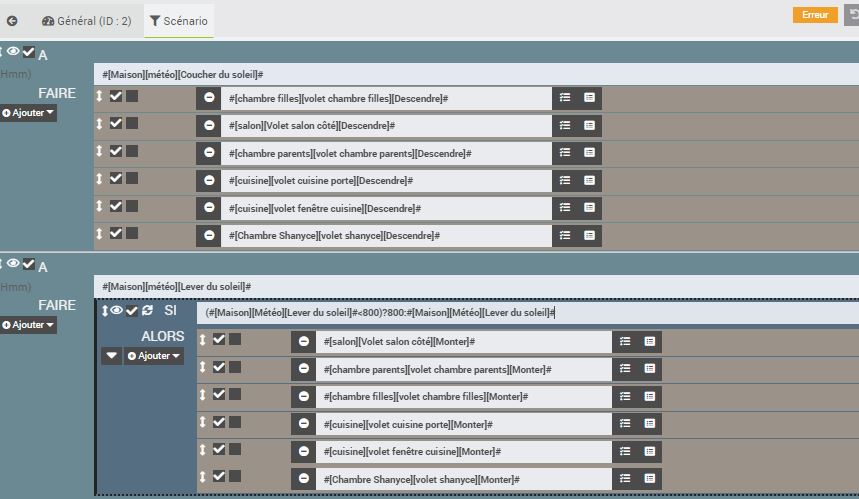
Task: Remove the chambre parents Monter action
Action: (x=303, y=370)
